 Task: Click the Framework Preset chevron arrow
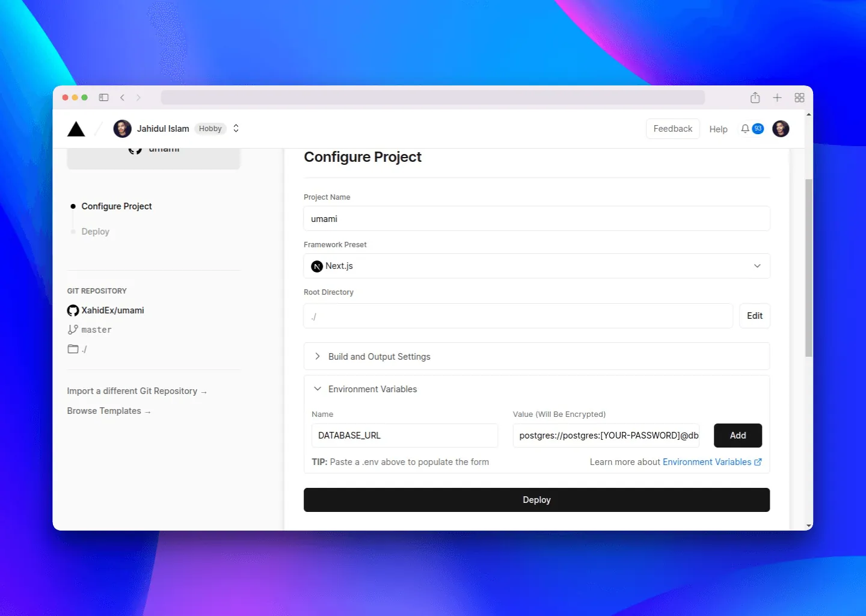[x=757, y=266]
